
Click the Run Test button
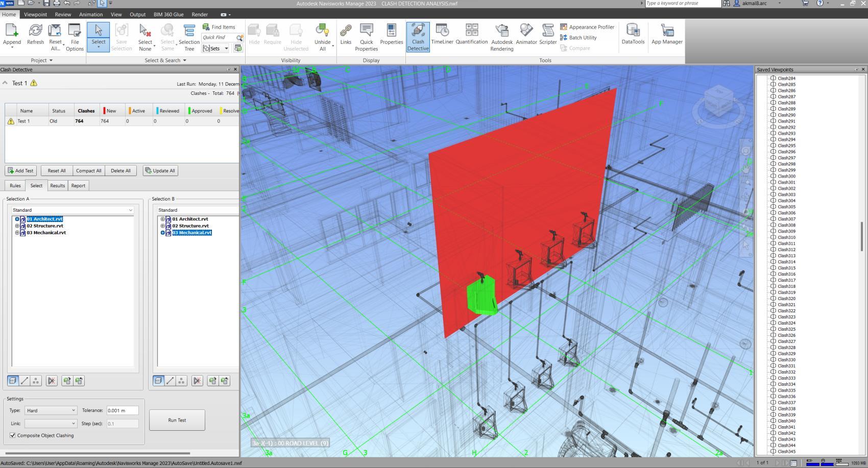(177, 420)
